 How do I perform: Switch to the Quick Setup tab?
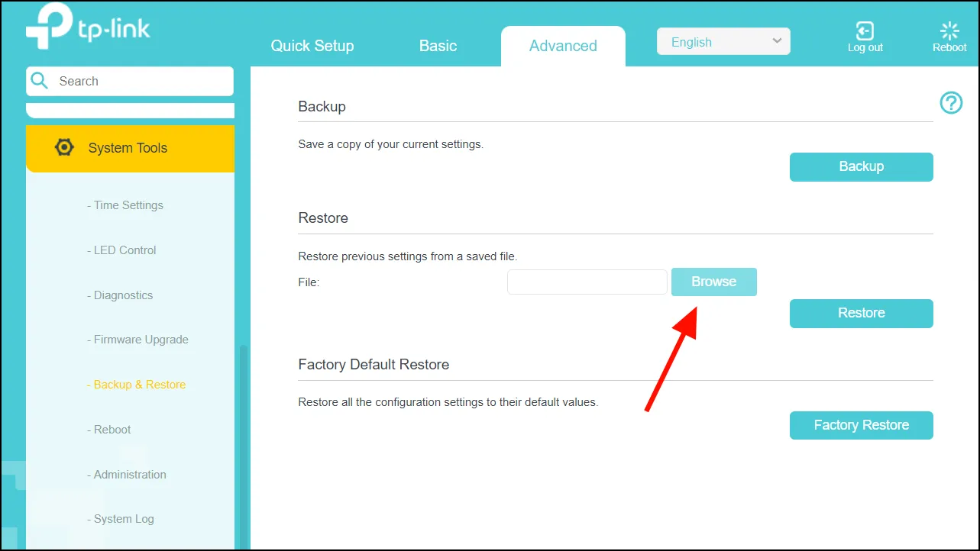[312, 46]
